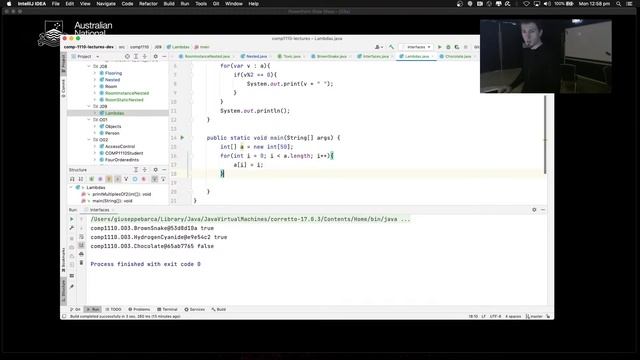Viewport: 640px width, 360px height.
Task: Toggle the Bookmarks sidebar stripe button
Action: (x=63, y=259)
